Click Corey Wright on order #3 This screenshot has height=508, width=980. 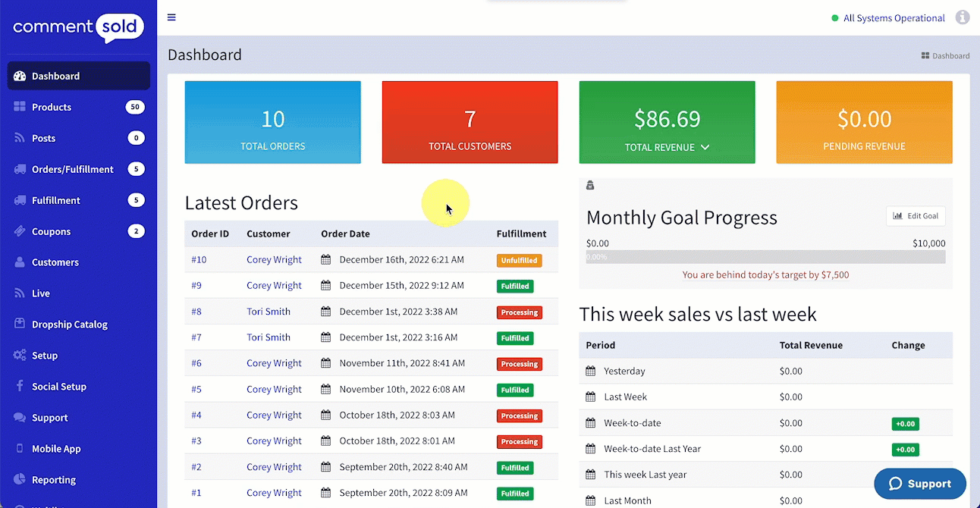coord(274,441)
